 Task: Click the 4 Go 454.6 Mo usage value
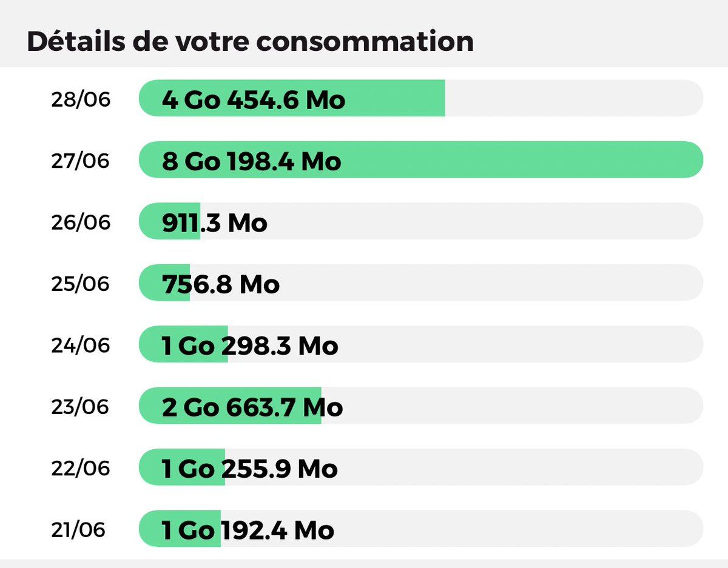coord(254,99)
